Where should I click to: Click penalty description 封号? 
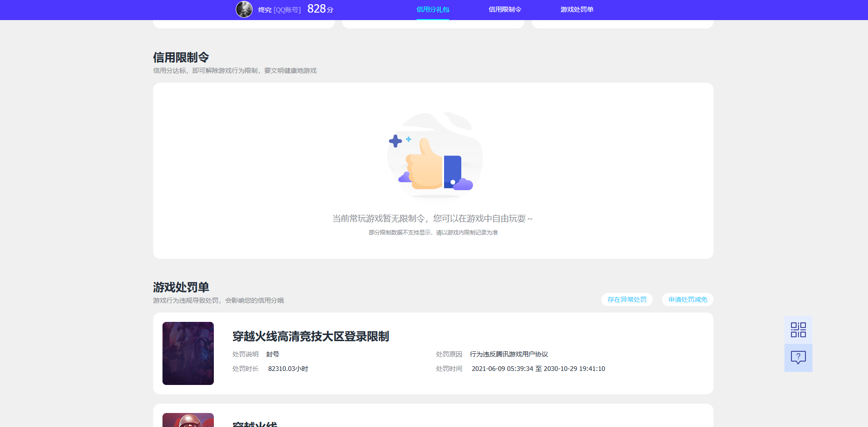[x=273, y=354]
